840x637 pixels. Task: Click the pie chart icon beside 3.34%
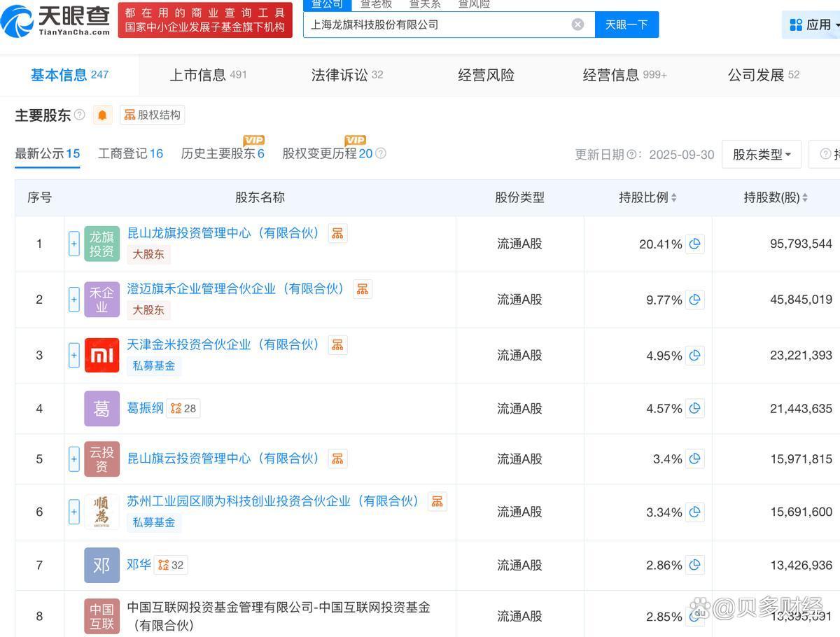click(695, 512)
